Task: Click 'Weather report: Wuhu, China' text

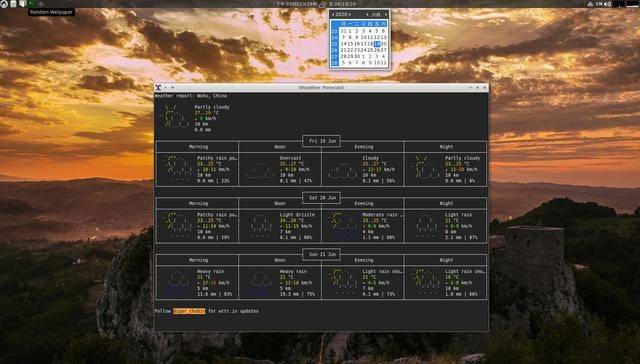Action: pos(191,96)
